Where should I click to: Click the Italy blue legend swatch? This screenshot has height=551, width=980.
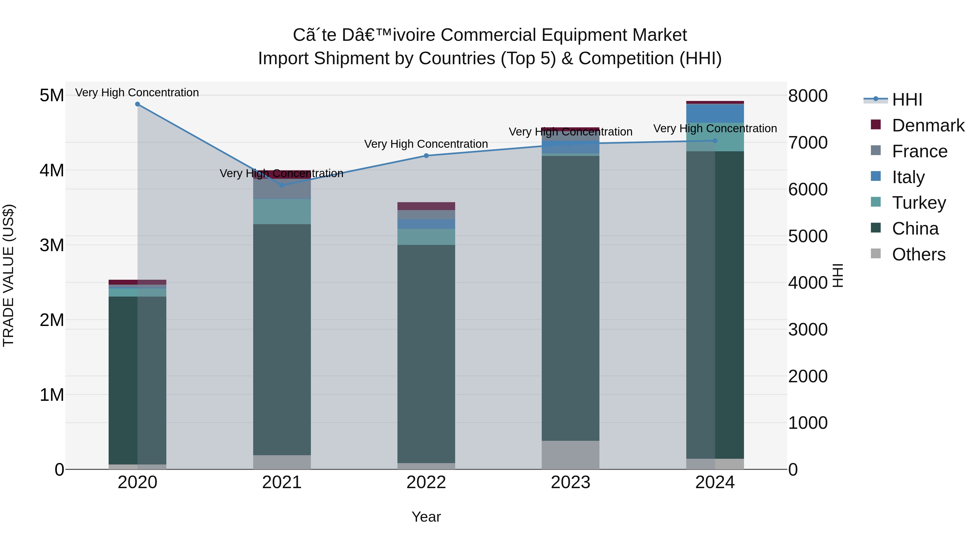[876, 176]
